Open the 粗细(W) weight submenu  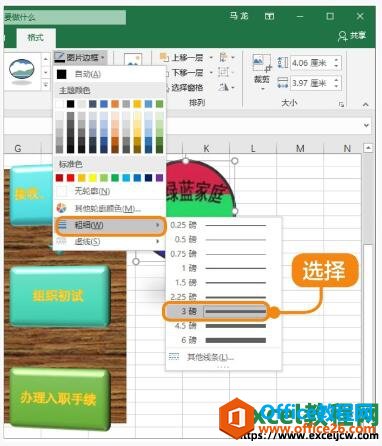point(109,225)
